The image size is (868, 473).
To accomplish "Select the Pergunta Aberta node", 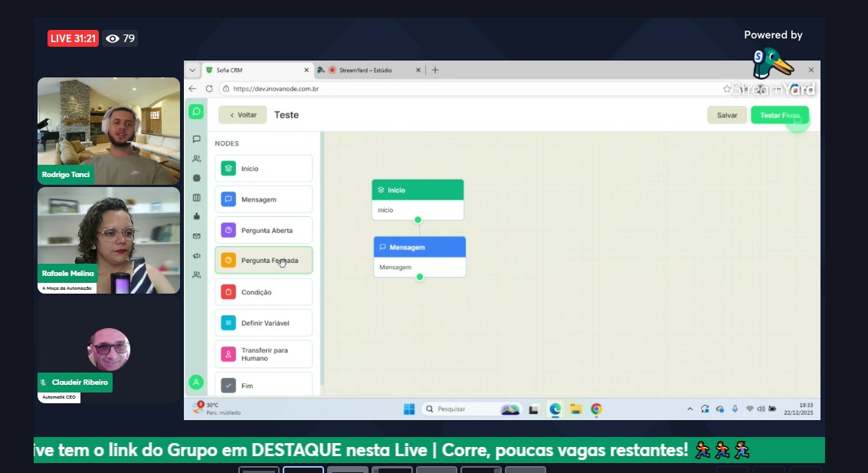I will [264, 230].
